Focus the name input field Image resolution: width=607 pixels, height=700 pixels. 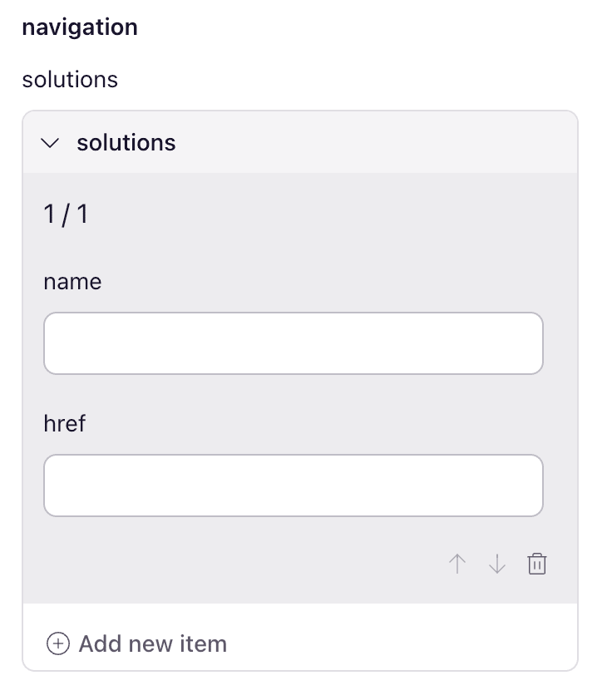tap(294, 343)
